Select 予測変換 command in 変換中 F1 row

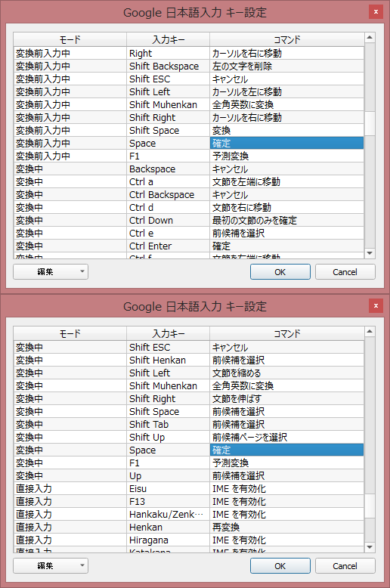[x=287, y=463]
